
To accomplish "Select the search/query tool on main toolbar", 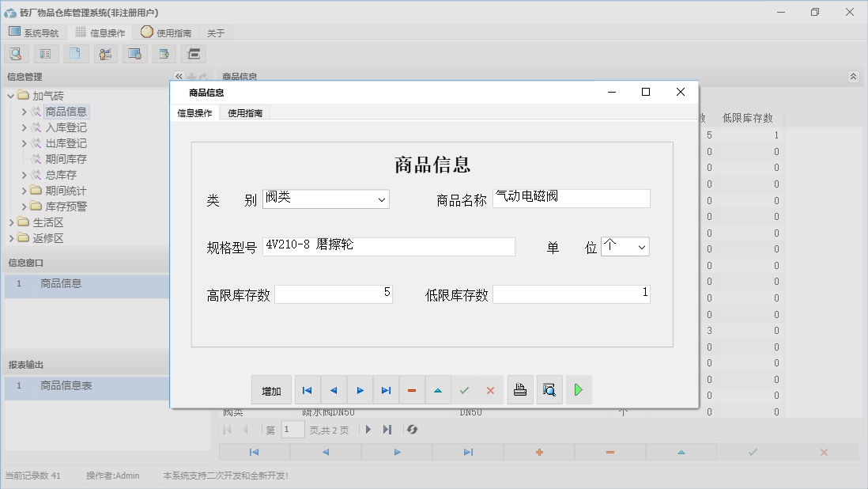I will tap(16, 53).
